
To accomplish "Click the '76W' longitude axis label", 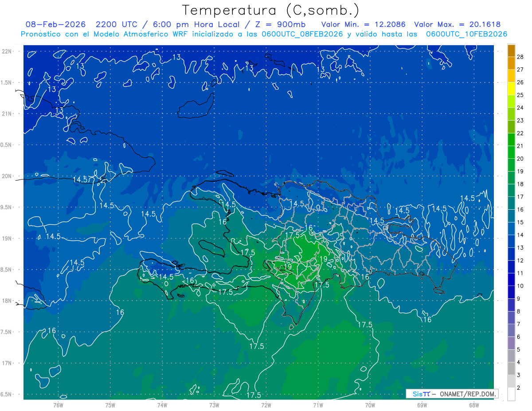I will point(58,405).
